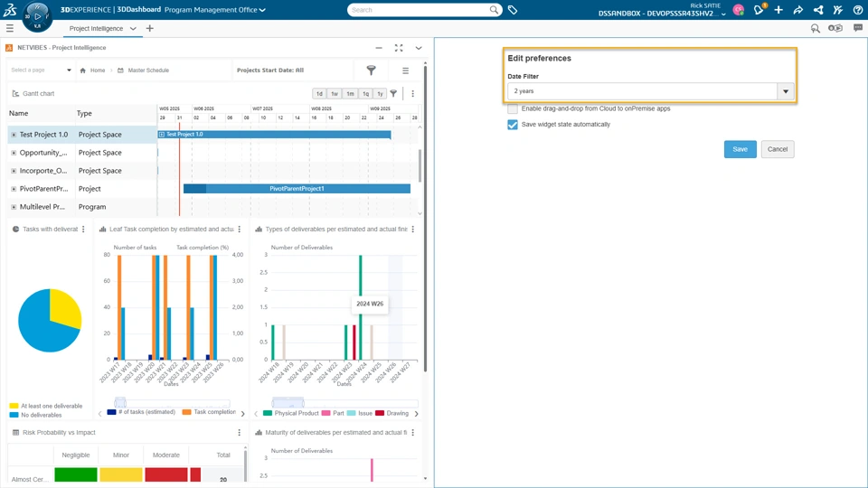This screenshot has width=868, height=488.
Task: Open the widget chevron menu
Action: [419, 48]
